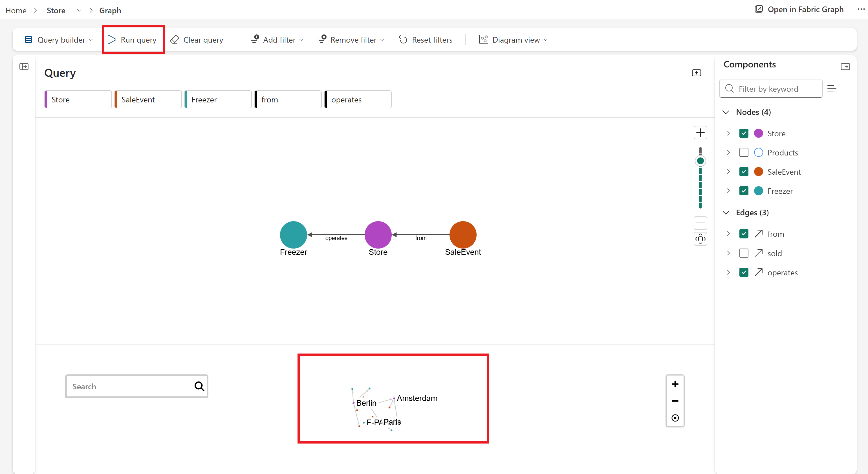Select the Store query chip

tap(78, 99)
